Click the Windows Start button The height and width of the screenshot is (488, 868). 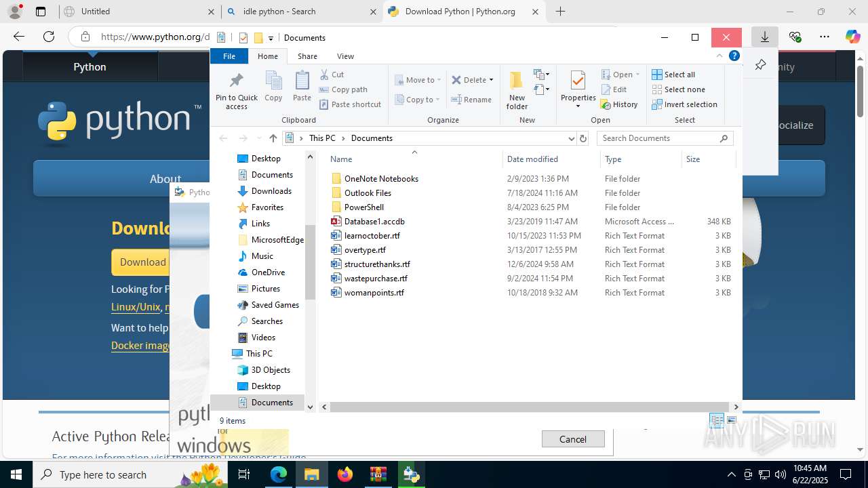pos(16,474)
